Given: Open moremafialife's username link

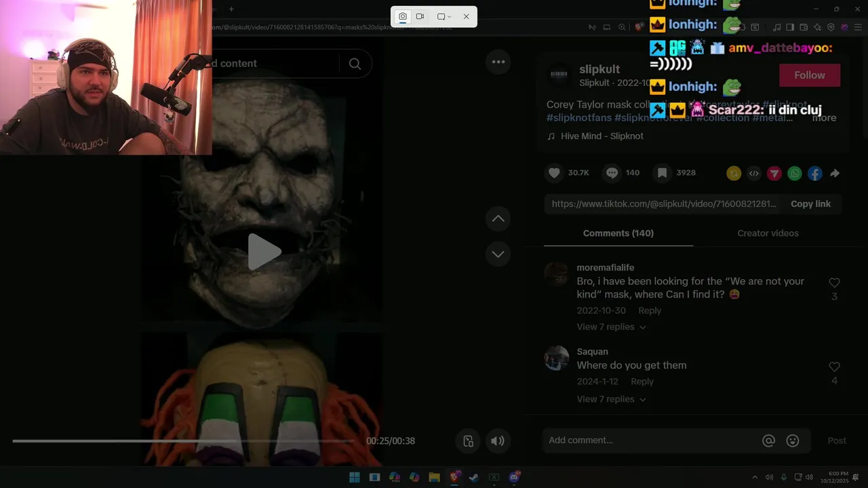Looking at the screenshot, I should click(606, 268).
